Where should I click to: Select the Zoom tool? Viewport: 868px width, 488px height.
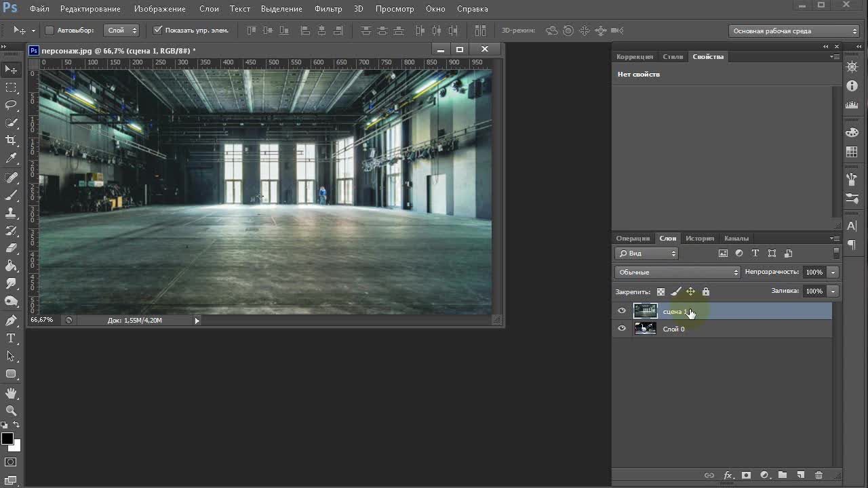pyautogui.click(x=11, y=411)
